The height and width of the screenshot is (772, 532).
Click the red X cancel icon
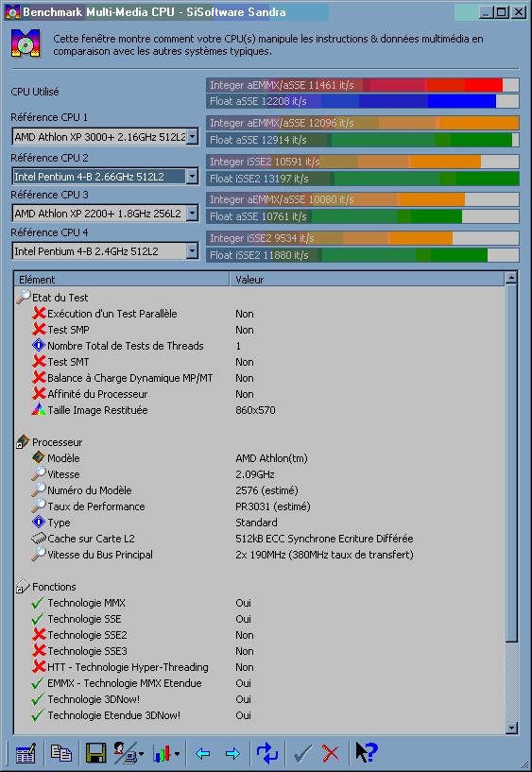click(331, 753)
